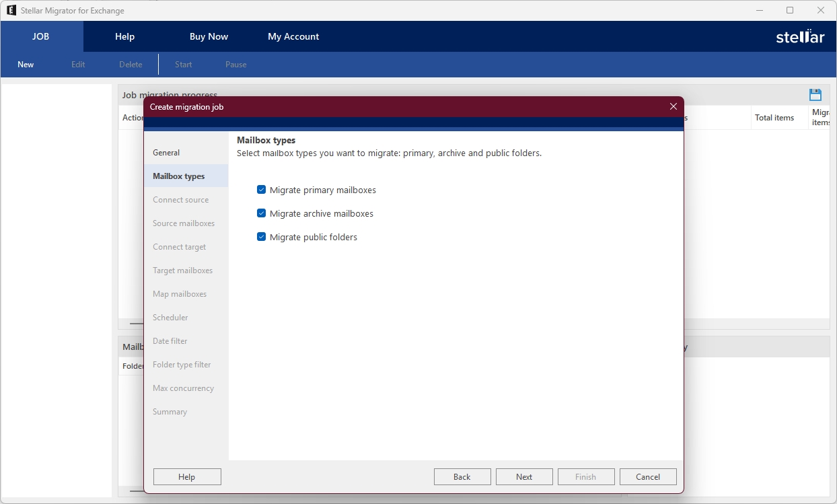
Task: Click the save report icon top right
Action: click(816, 94)
